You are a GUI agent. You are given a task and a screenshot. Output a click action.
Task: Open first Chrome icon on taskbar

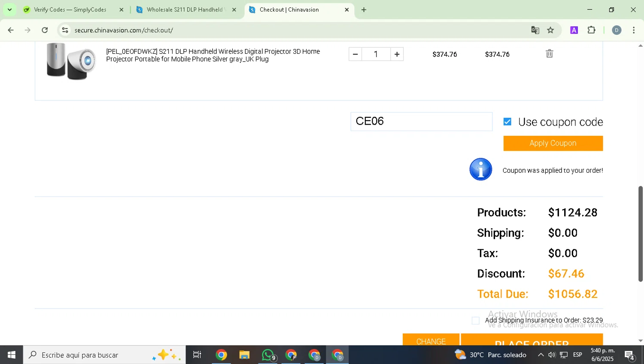point(221,355)
